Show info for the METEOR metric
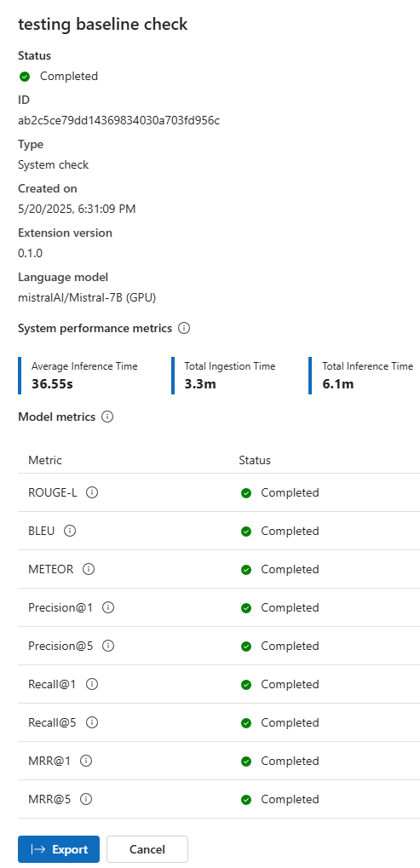Image resolution: width=420 pixels, height=868 pixels. [x=89, y=569]
